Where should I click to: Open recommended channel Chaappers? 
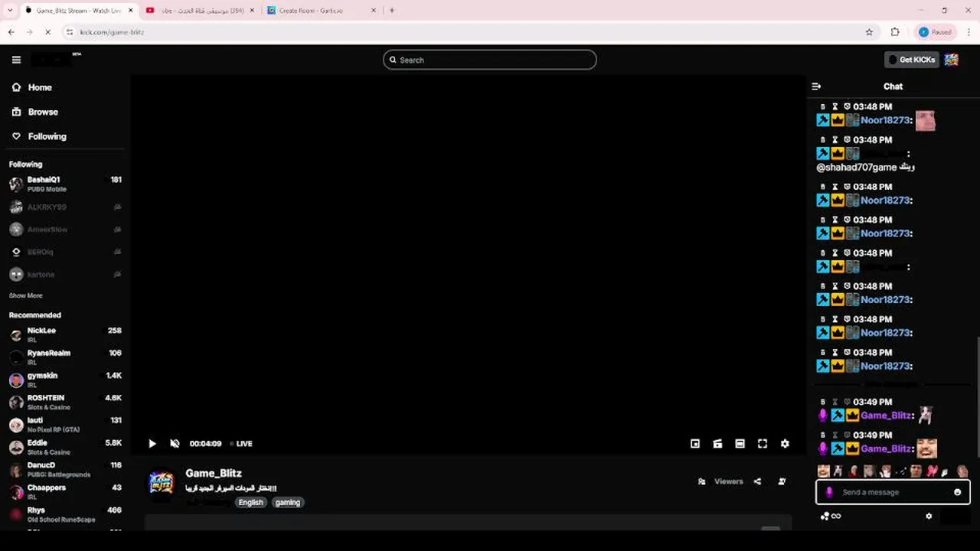pos(65,491)
